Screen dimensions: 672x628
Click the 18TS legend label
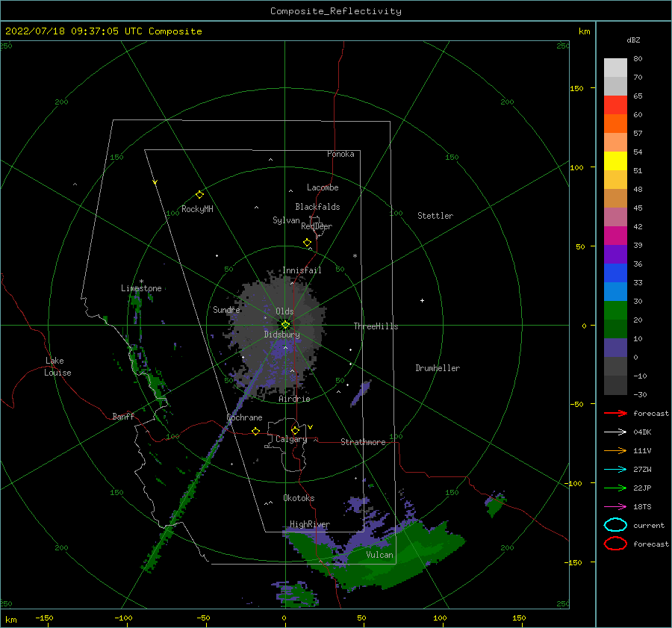coord(642,507)
